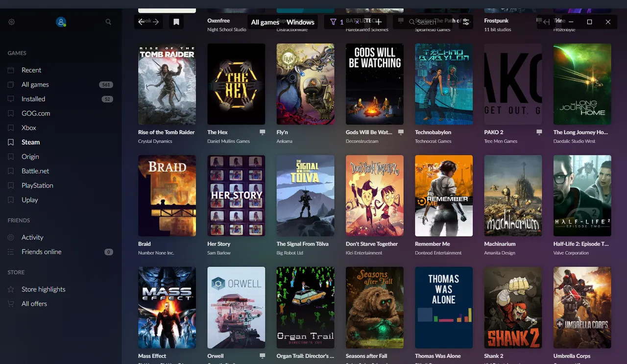627x364 pixels.
Task: Open the Windows platform dropdown
Action: pyautogui.click(x=300, y=22)
